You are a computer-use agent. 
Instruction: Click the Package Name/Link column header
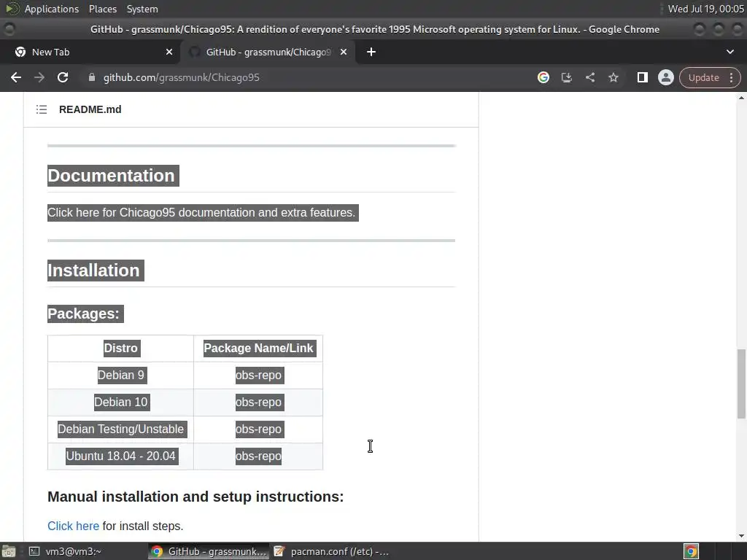tap(258, 348)
